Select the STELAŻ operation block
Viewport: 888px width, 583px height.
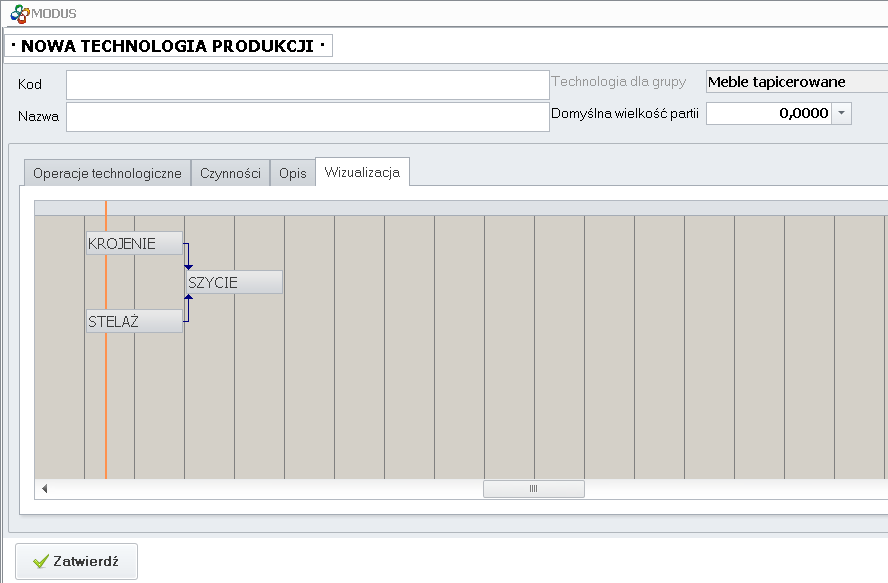coord(134,321)
